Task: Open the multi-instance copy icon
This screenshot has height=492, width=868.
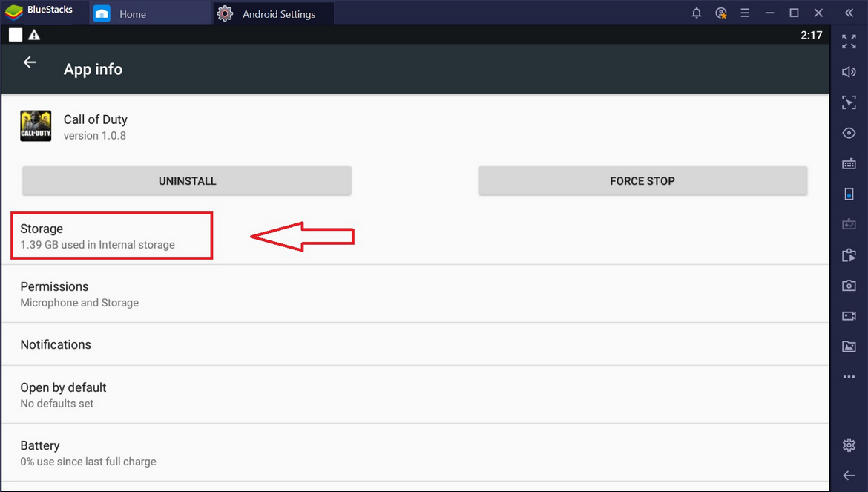Action: (x=849, y=255)
